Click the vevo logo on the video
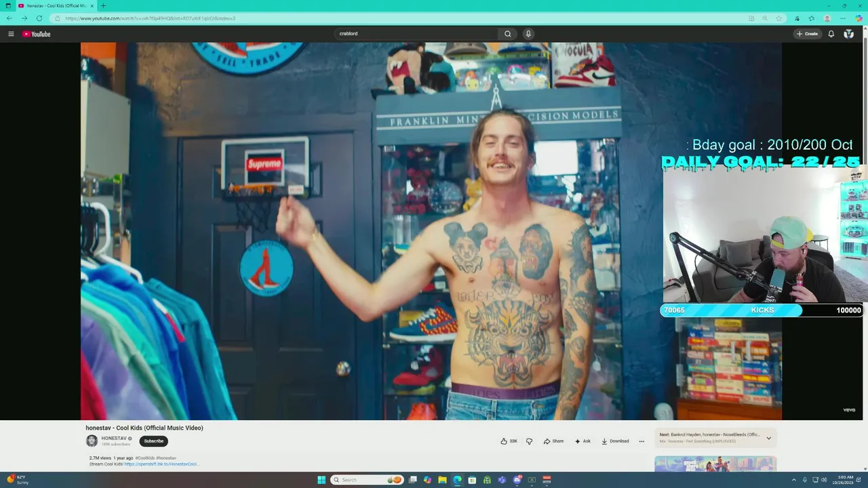Image resolution: width=868 pixels, height=488 pixels. 848,410
